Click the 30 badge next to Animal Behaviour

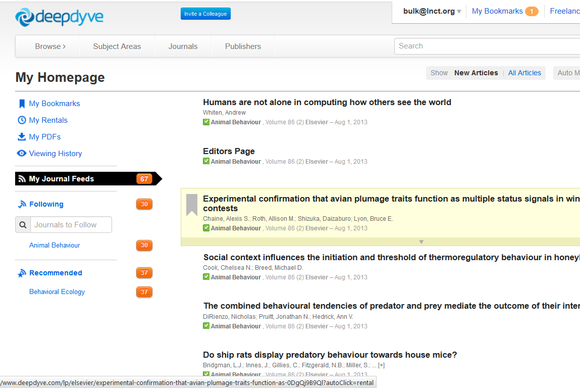(144, 245)
